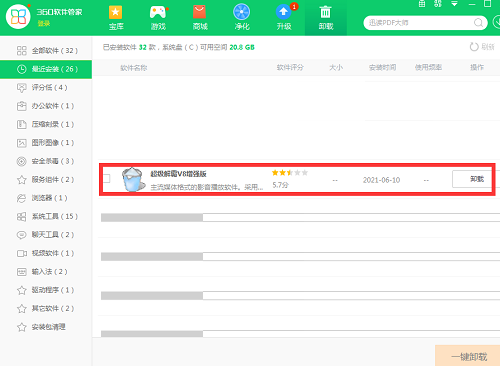
Task: Select 最近安装 (26) category
Action: point(46,69)
